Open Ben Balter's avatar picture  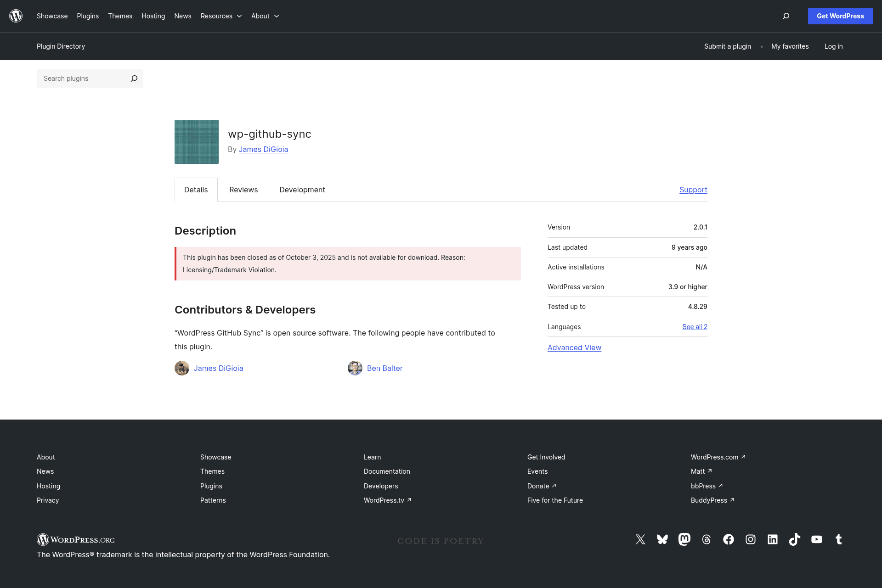[355, 368]
